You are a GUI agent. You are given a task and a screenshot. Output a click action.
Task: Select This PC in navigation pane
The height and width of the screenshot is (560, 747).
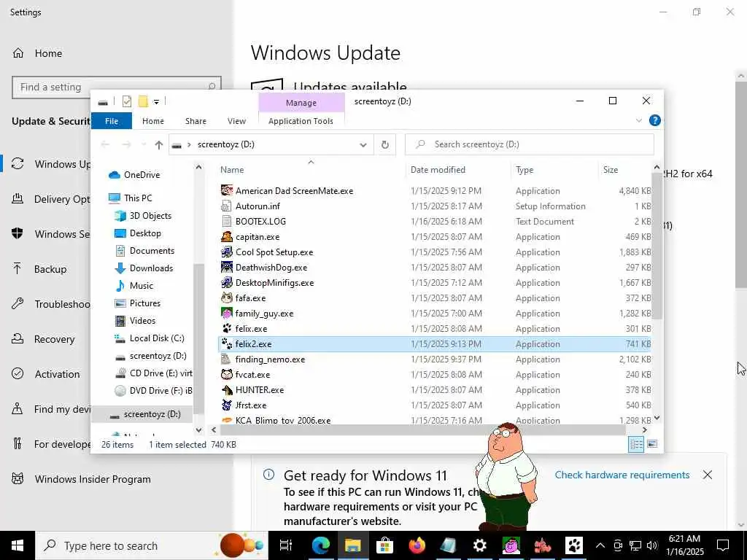(138, 198)
